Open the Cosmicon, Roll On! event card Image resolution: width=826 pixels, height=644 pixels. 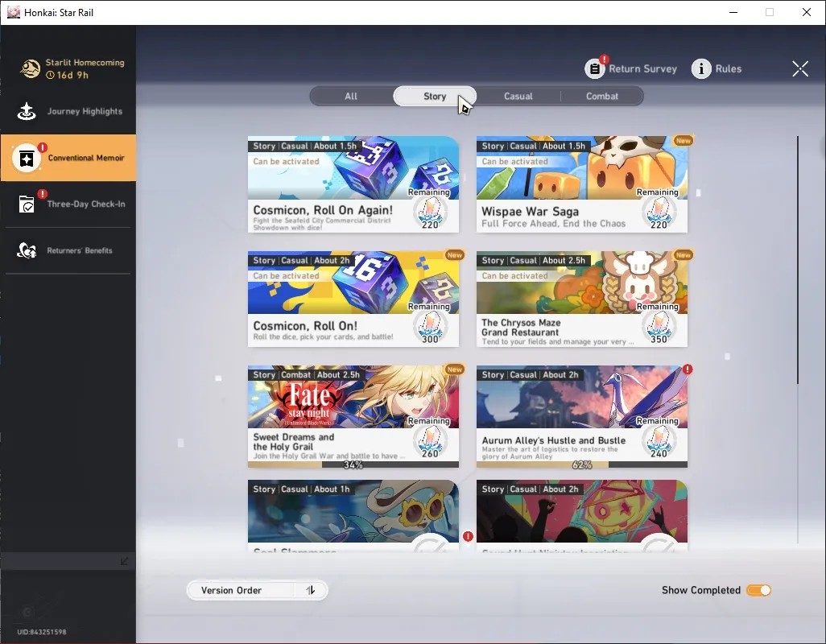coord(353,299)
